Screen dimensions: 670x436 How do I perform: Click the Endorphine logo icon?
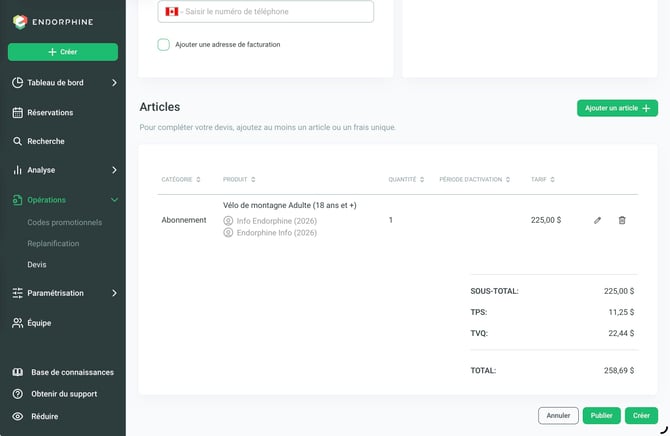tap(20, 21)
